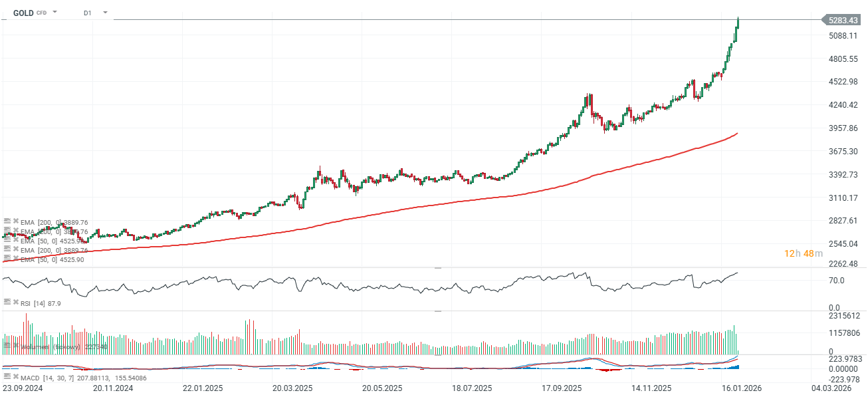Open settings for the RSI [14] indicator

[x=7, y=302]
